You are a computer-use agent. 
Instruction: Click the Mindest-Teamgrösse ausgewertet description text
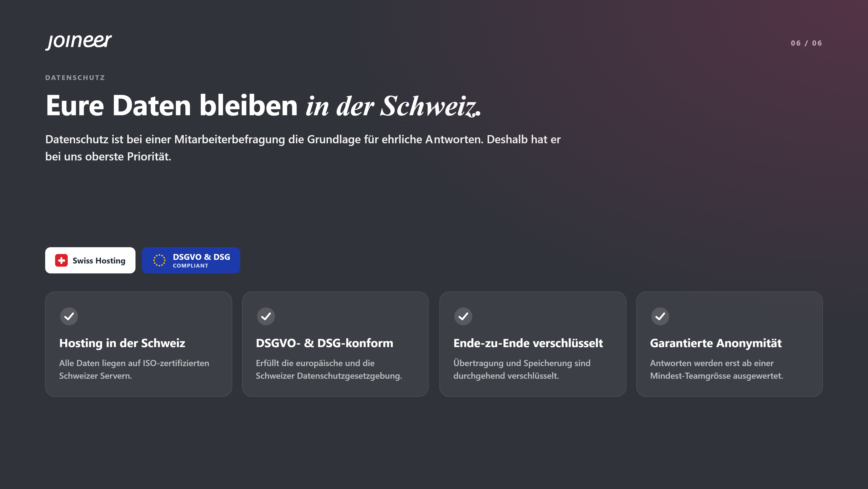pyautogui.click(x=716, y=369)
